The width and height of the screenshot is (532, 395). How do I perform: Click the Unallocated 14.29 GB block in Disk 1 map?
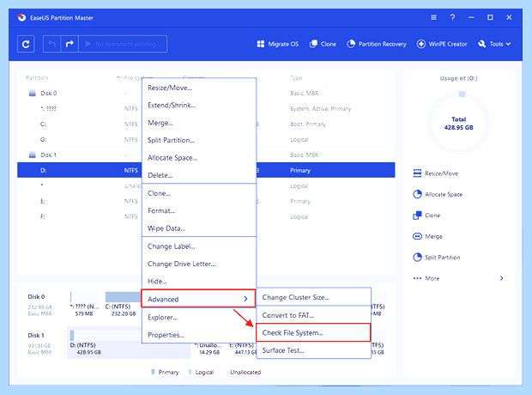coord(209,349)
